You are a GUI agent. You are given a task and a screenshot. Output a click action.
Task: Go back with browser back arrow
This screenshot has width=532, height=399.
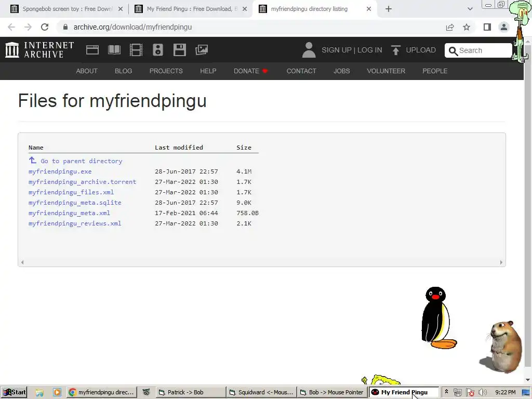[x=11, y=27]
